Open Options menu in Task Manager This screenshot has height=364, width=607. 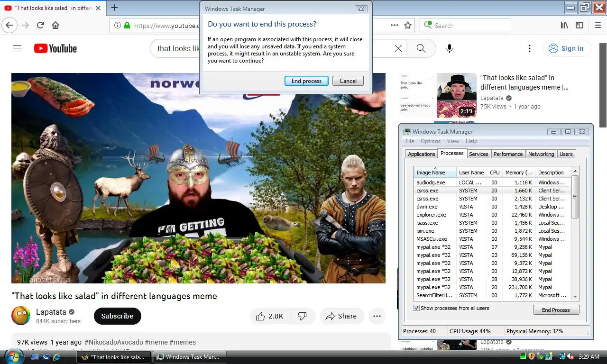tap(431, 141)
